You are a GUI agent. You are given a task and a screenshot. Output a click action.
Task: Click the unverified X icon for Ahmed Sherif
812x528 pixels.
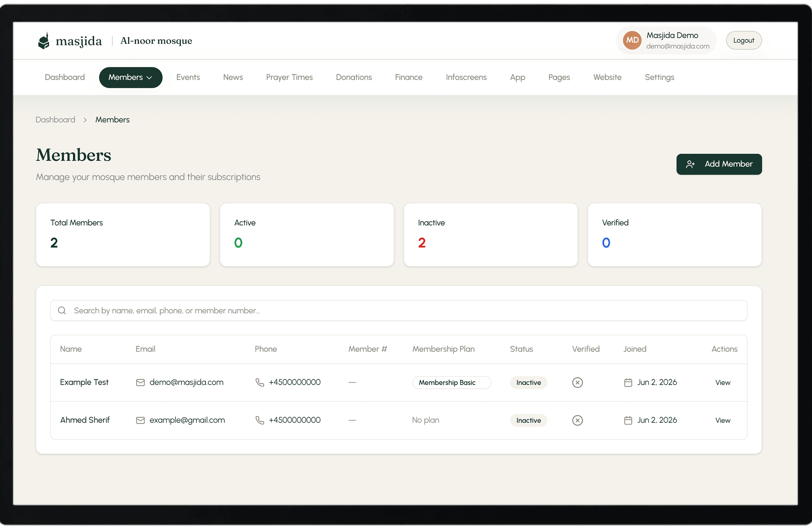[x=577, y=420]
